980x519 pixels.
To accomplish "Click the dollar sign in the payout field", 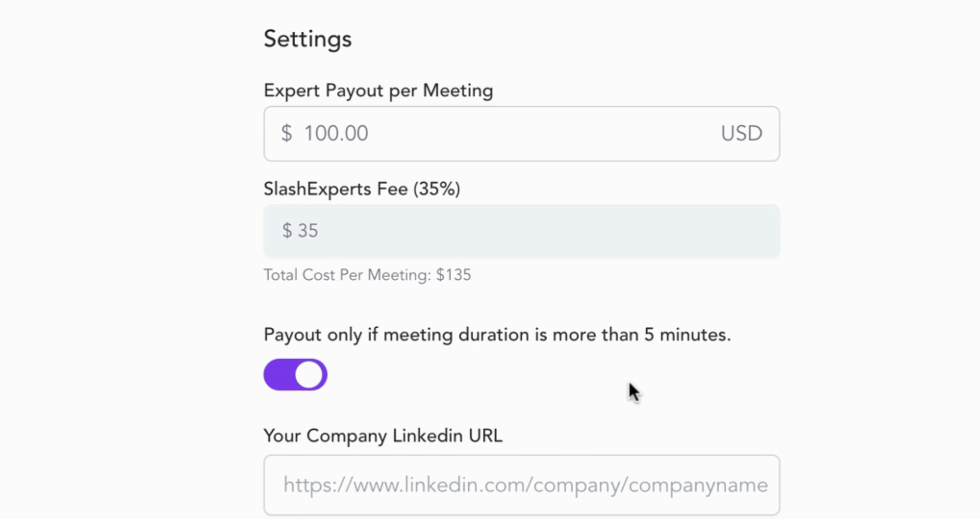I will coord(287,134).
